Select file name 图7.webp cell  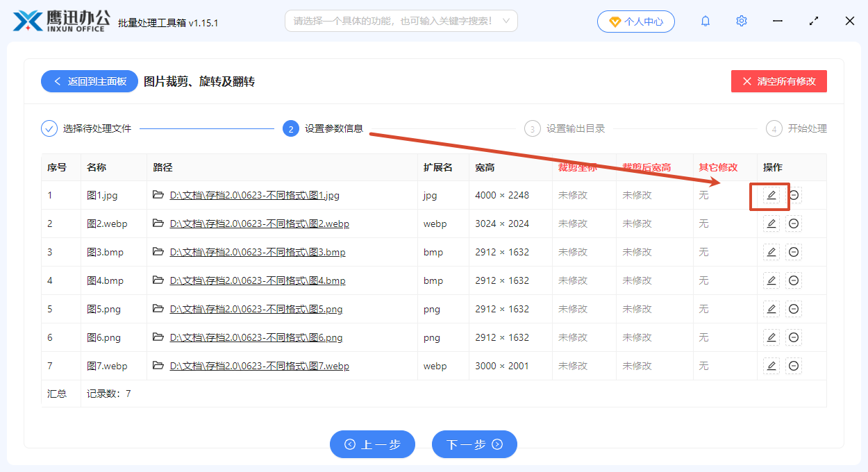click(107, 366)
